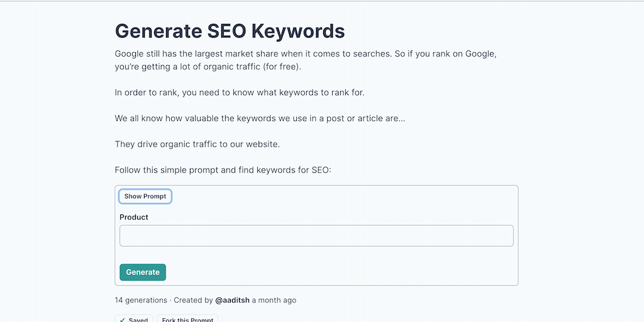The image size is (644, 322).
Task: Focus the Product input field
Action: 316,236
